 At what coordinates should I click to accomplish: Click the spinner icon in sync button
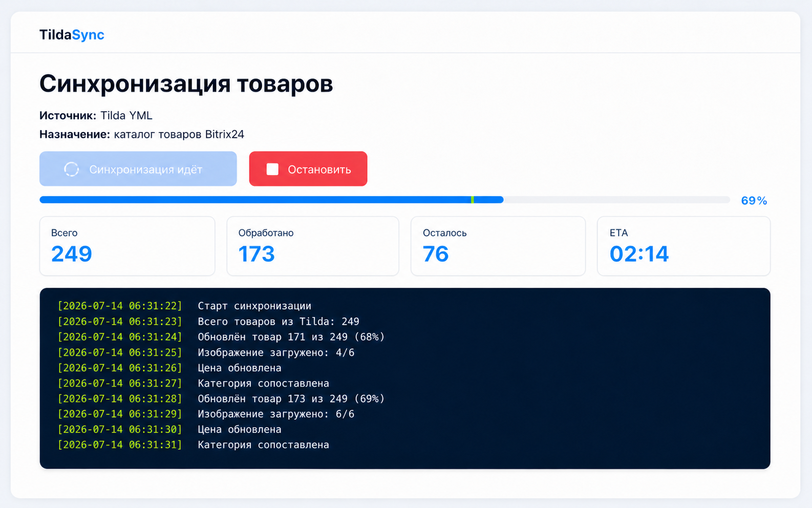click(71, 169)
